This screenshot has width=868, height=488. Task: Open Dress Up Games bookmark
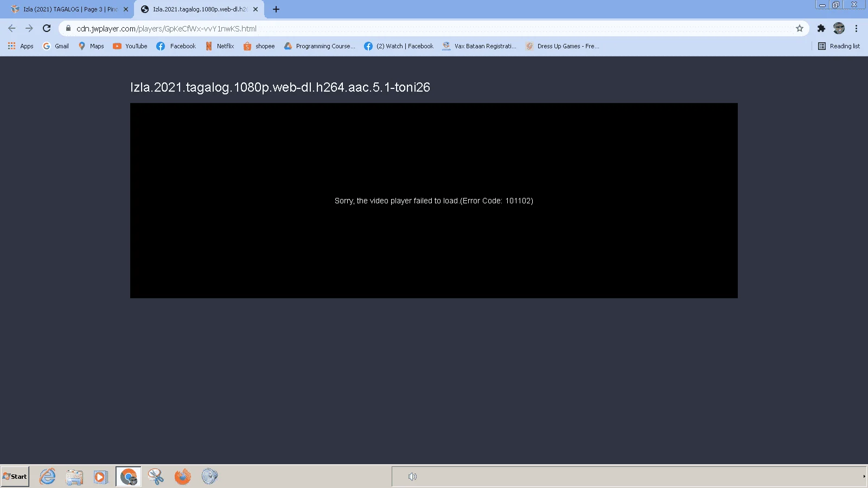pyautogui.click(x=562, y=46)
